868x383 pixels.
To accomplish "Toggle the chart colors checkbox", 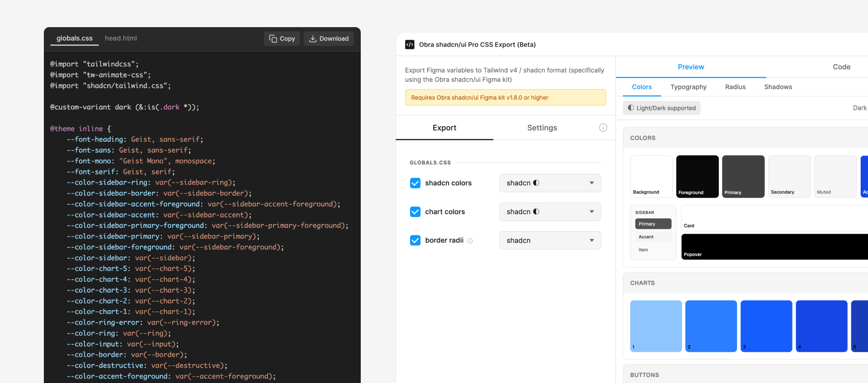I will [x=415, y=212].
